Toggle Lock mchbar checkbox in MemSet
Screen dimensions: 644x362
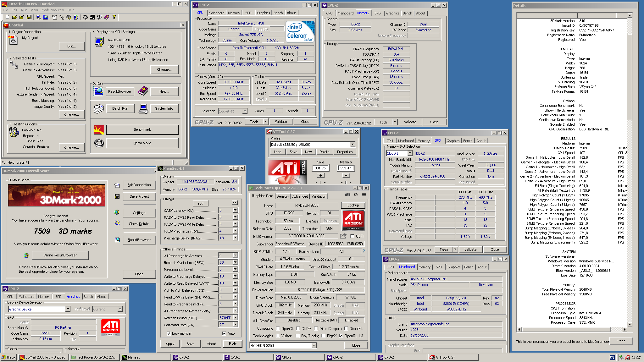click(169, 333)
